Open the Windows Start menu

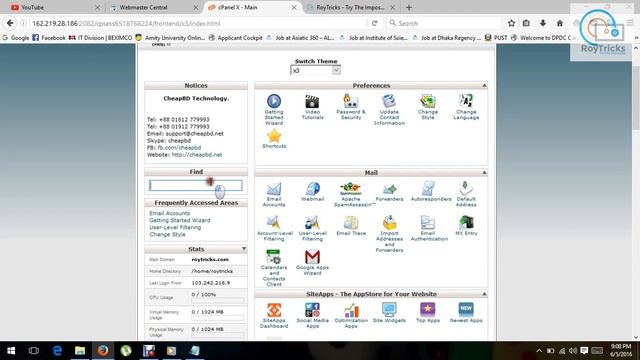click(11, 351)
